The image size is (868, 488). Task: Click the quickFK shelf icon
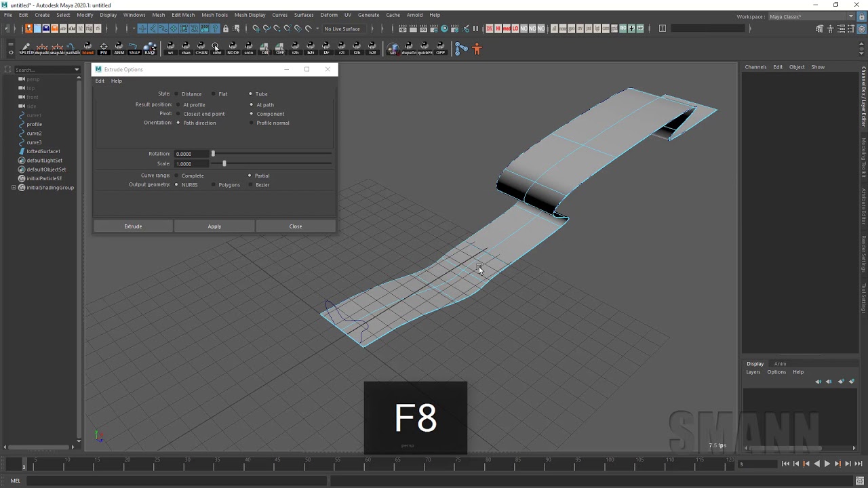pyautogui.click(x=425, y=48)
